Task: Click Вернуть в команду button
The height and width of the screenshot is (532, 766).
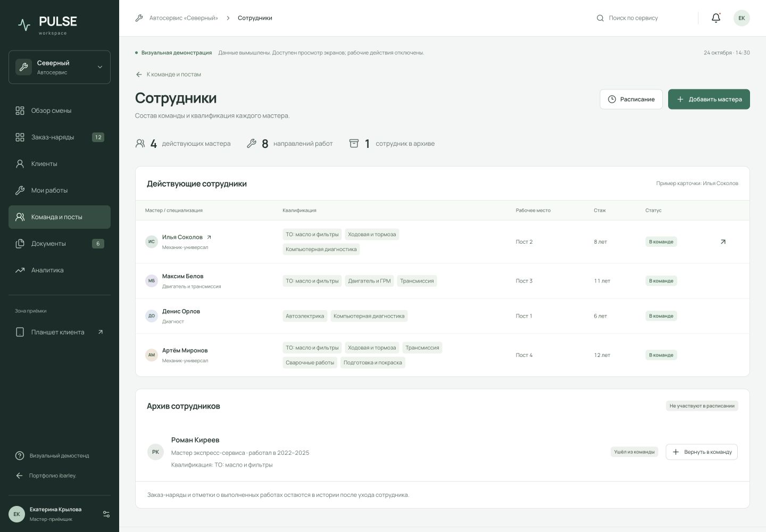Action: [x=702, y=452]
